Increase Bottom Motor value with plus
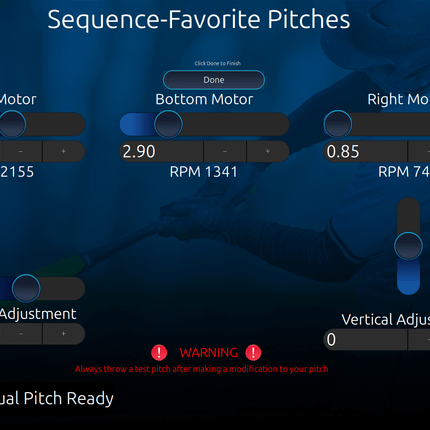The image size is (430, 430). click(x=268, y=151)
